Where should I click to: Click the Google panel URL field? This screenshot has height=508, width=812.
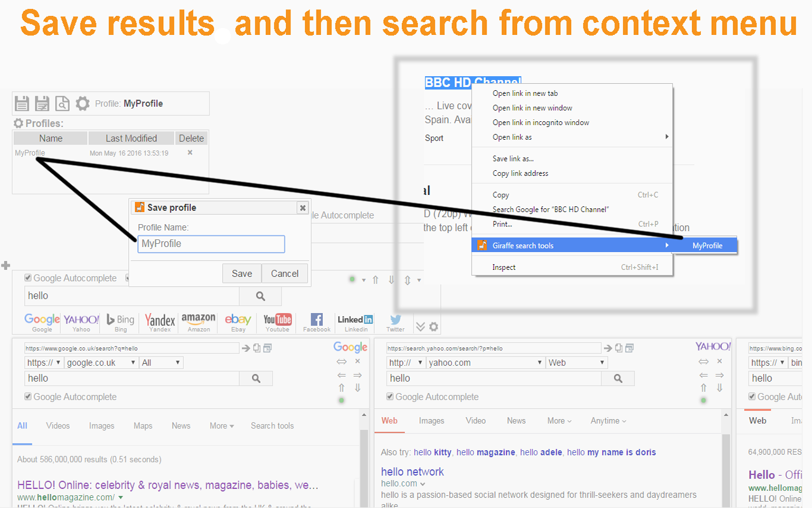[x=131, y=349]
